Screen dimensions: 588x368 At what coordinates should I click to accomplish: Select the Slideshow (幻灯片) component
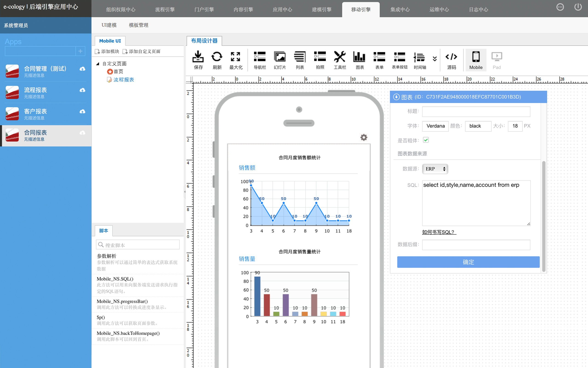280,60
